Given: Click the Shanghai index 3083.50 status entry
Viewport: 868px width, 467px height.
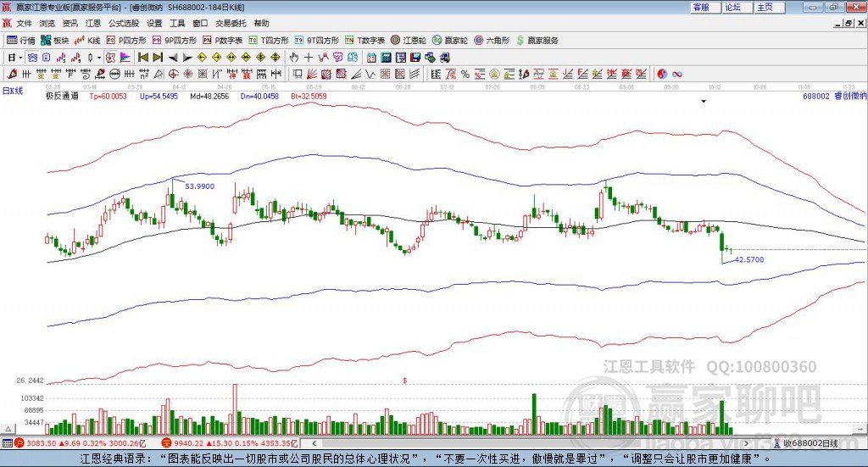Looking at the screenshot, I should point(80,443).
